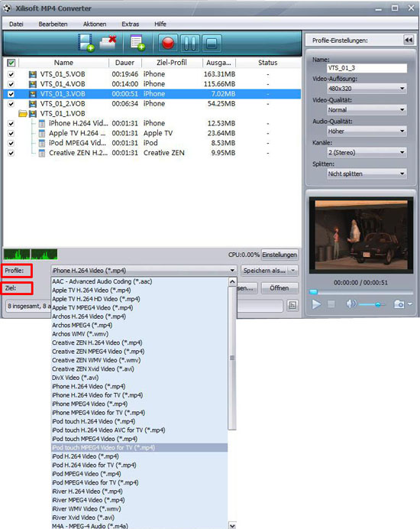420x529 pixels.
Task: Click the log icon button beside the status bar
Action: coord(292,306)
